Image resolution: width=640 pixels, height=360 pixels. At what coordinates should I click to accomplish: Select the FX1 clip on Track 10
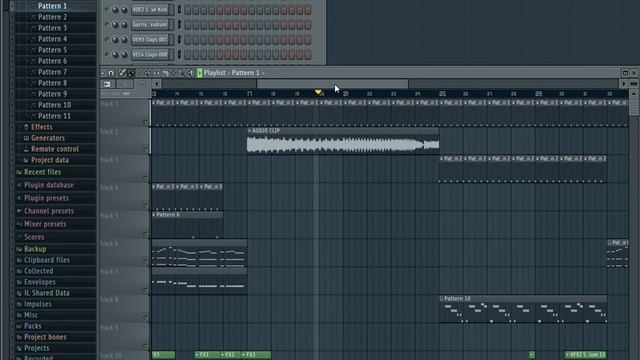click(x=207, y=355)
